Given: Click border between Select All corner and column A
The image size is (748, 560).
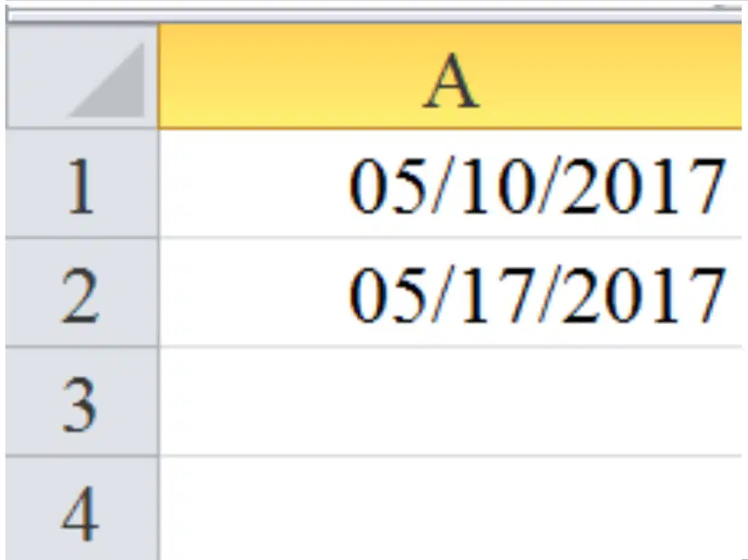Looking at the screenshot, I should pos(158,76).
